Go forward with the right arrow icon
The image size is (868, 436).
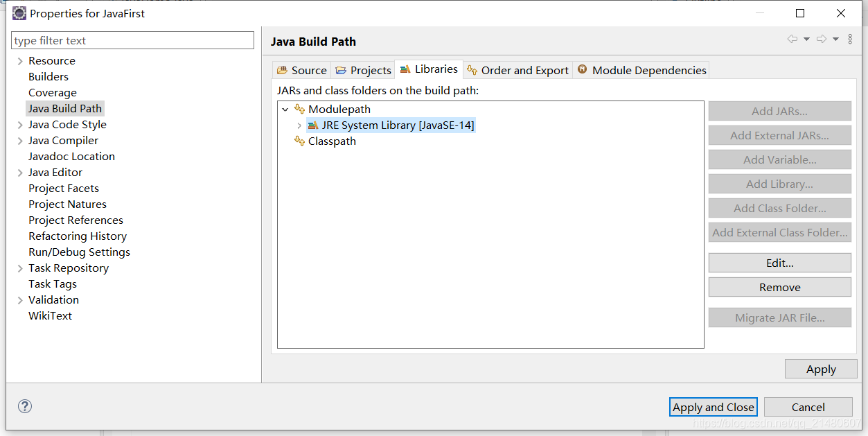(822, 40)
